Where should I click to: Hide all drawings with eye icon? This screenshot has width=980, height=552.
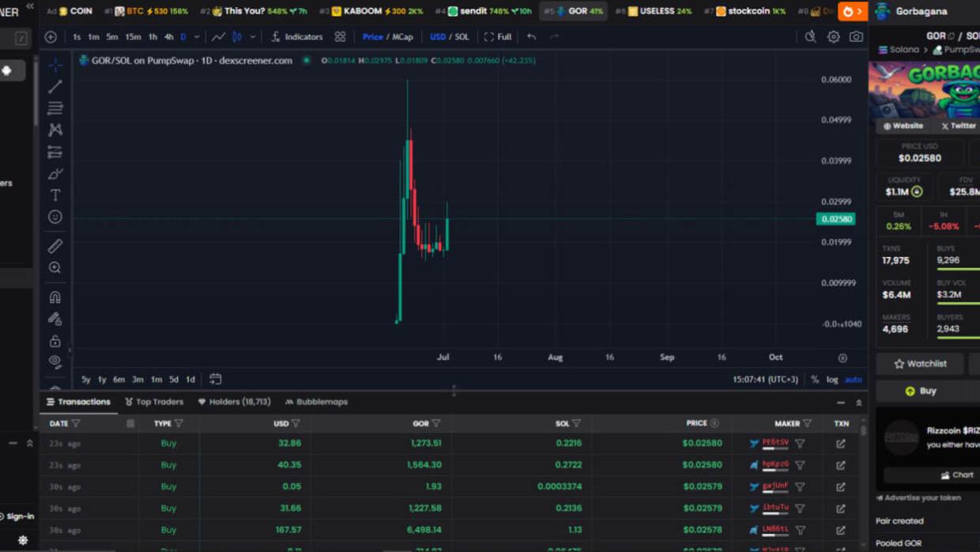55,361
